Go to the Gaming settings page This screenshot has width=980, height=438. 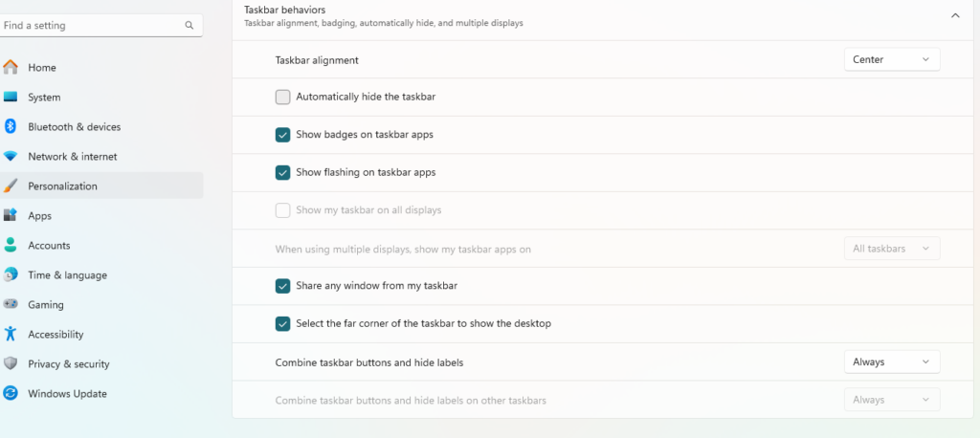[x=46, y=304]
